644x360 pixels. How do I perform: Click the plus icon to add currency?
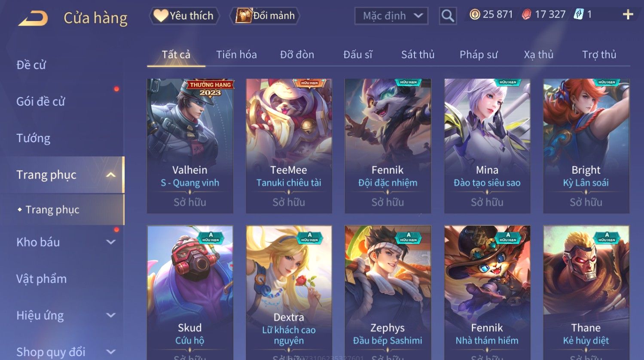tap(628, 15)
